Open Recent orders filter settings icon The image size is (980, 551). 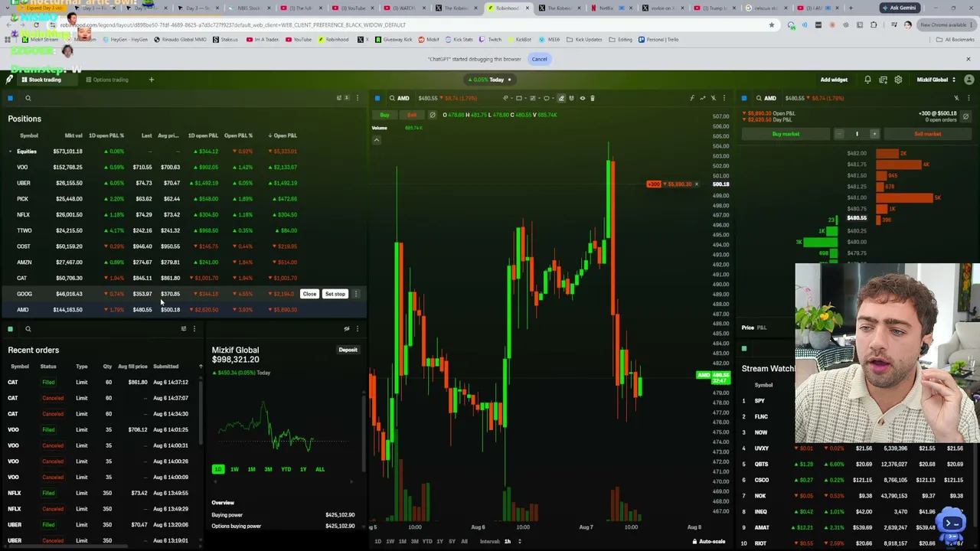pos(183,329)
